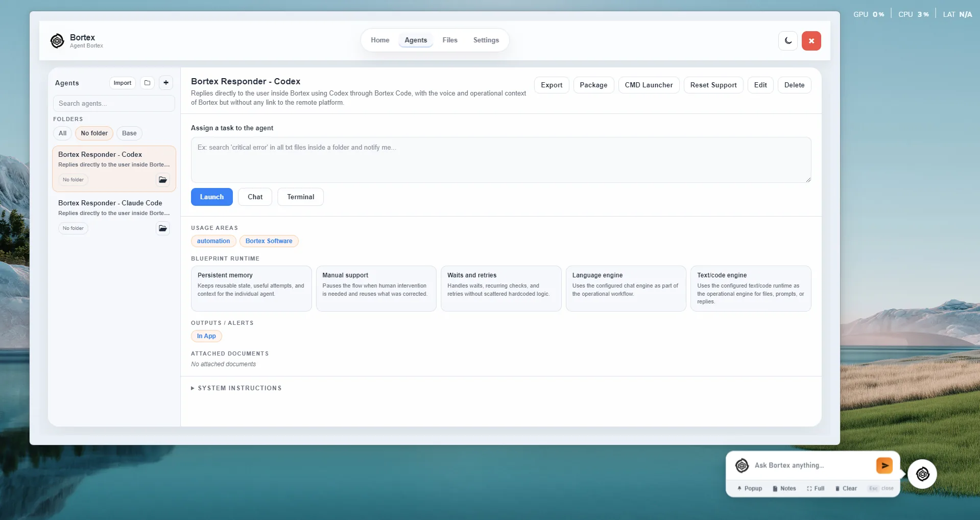This screenshot has width=980, height=520.
Task: Expand the System Instructions section
Action: pos(236,388)
